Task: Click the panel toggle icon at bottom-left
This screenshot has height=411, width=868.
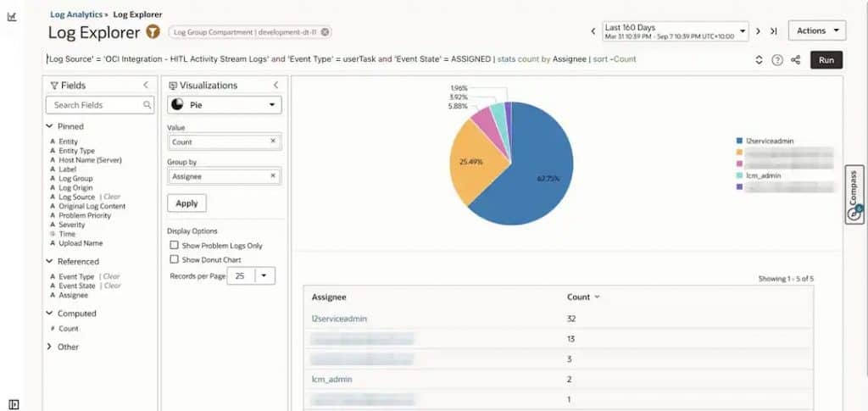Action: (14, 404)
